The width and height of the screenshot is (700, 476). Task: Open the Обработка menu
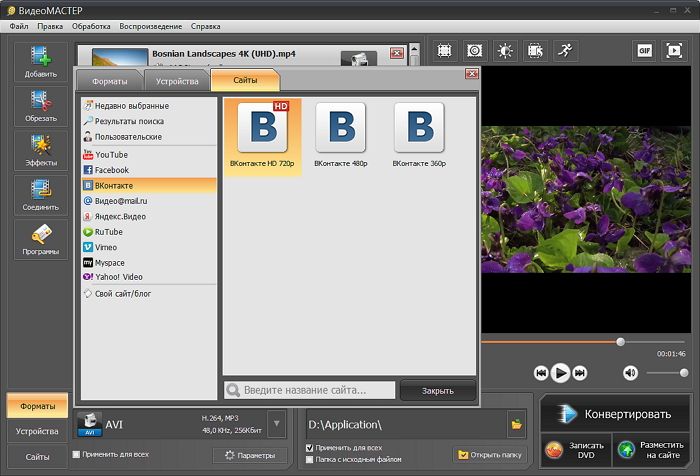click(x=91, y=26)
